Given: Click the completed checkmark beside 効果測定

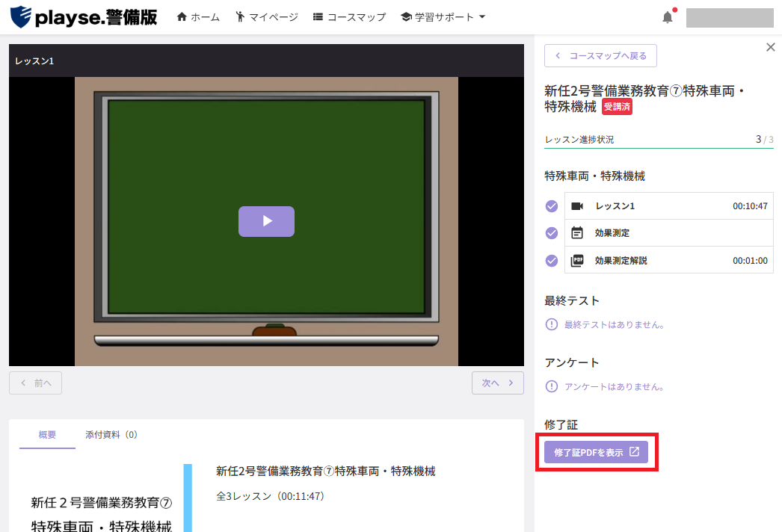Looking at the screenshot, I should (x=552, y=233).
